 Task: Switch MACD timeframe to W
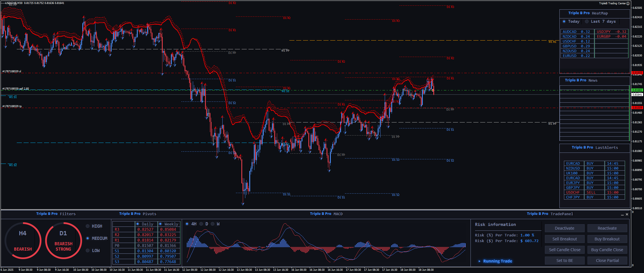(213, 224)
